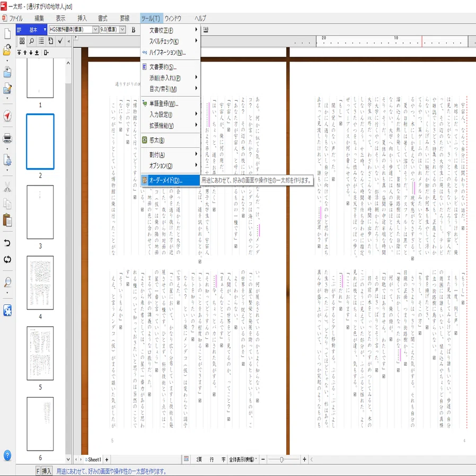Select the オーダーメイド(D)... menu entry

(x=170, y=180)
